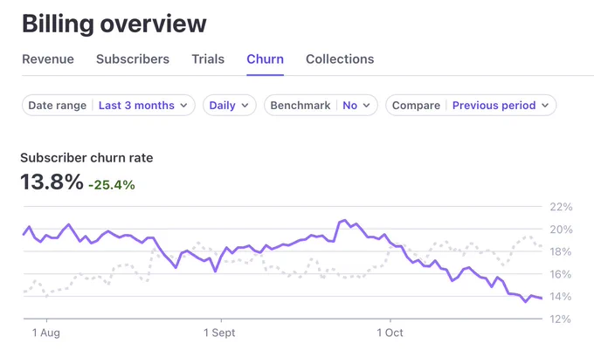
Task: Click the purple line's late-September peak
Action: click(344, 220)
